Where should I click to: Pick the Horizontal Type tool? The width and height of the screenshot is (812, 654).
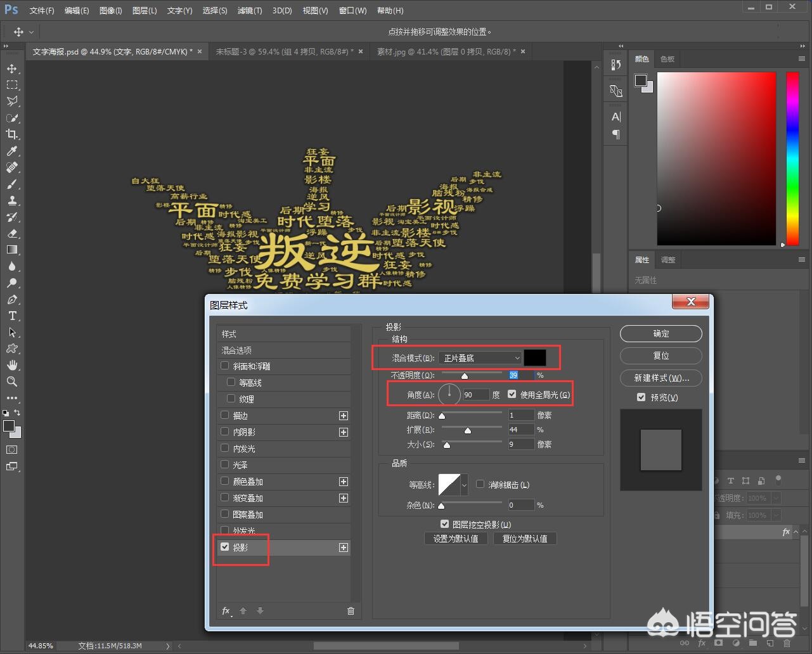click(x=11, y=316)
